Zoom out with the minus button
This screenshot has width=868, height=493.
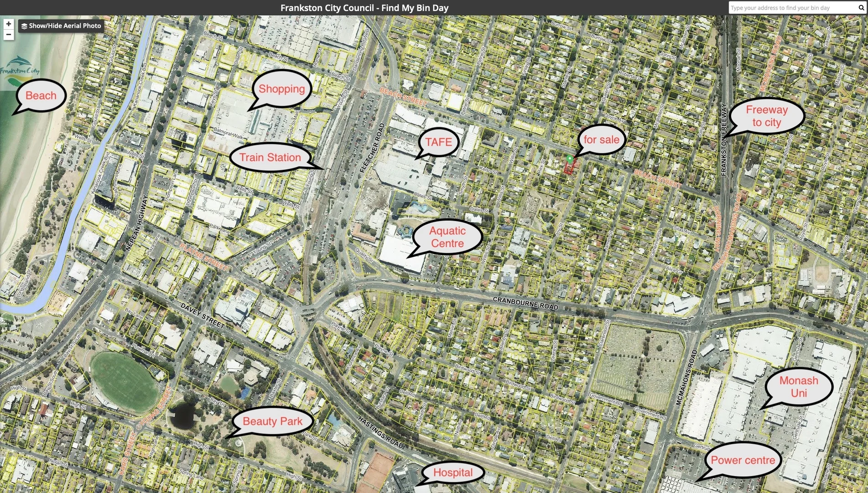point(8,35)
